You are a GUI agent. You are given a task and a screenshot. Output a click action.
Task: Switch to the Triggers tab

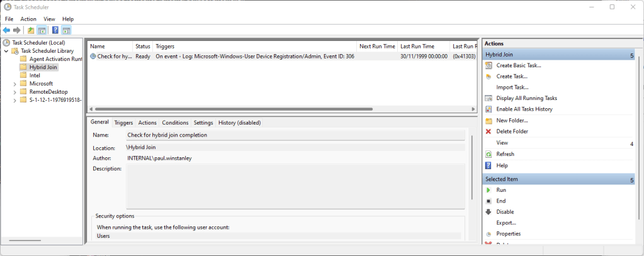coord(123,123)
